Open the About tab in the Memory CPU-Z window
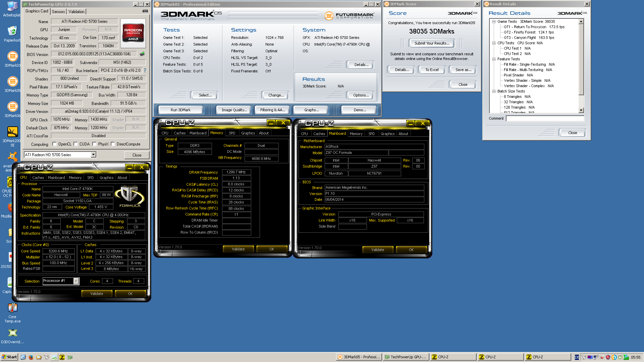Viewport: 644px width, 362px height. pos(264,133)
